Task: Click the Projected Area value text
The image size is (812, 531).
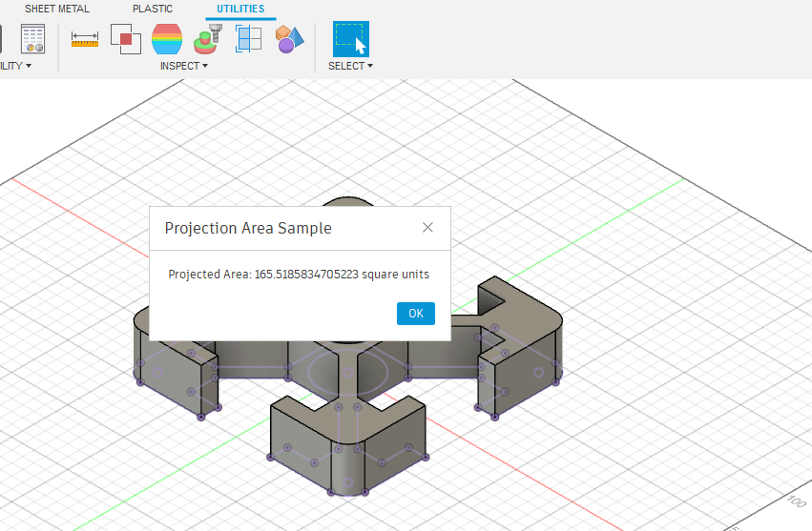Action: coord(299,275)
